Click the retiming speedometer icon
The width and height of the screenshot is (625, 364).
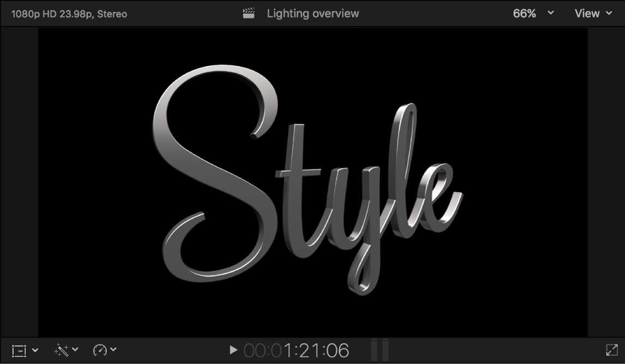[x=100, y=350]
